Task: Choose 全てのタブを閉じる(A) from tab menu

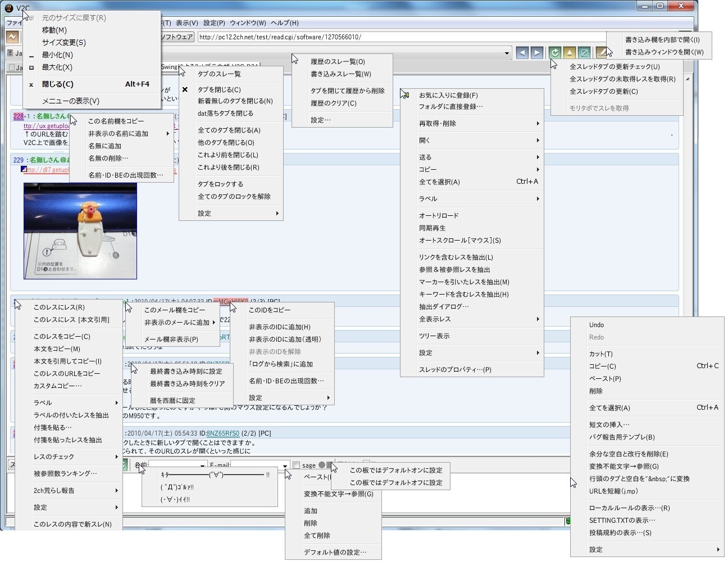Action: click(x=229, y=130)
